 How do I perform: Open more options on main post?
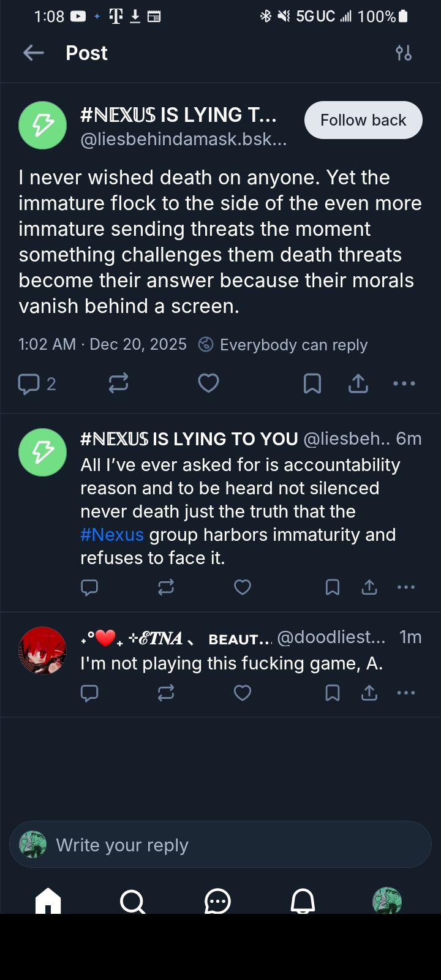click(404, 383)
